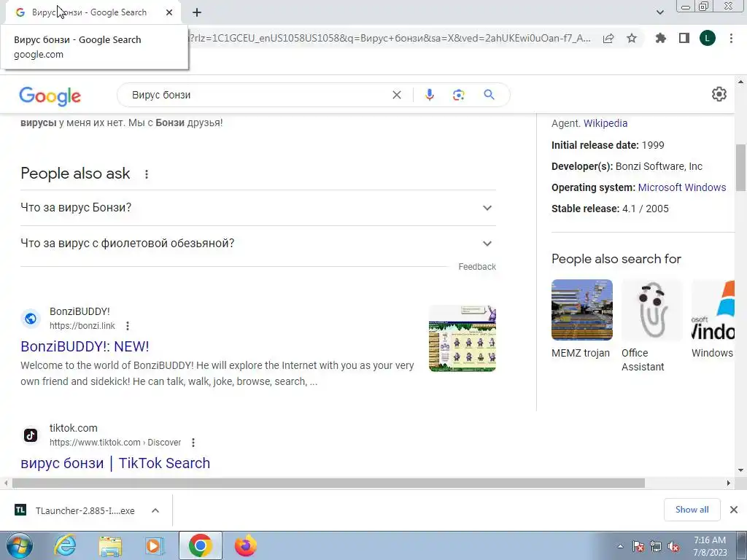Open options for bonzi.link result

[x=127, y=326]
